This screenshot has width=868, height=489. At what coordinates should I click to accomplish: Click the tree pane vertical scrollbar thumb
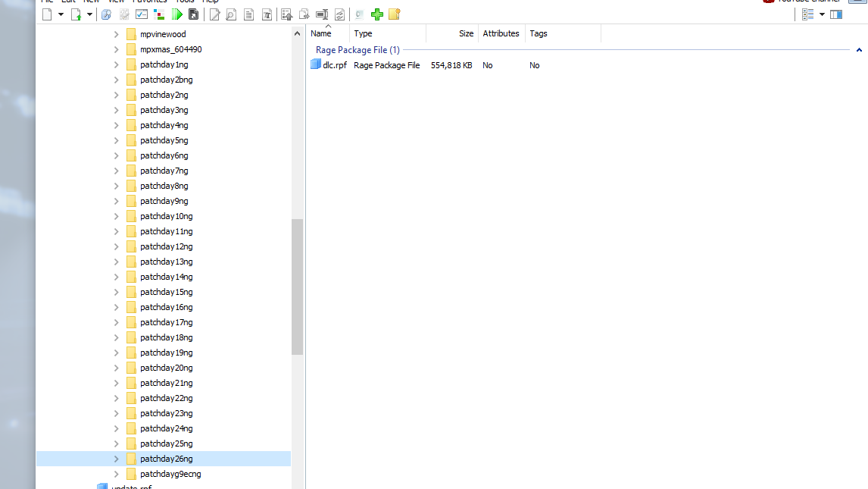click(297, 287)
